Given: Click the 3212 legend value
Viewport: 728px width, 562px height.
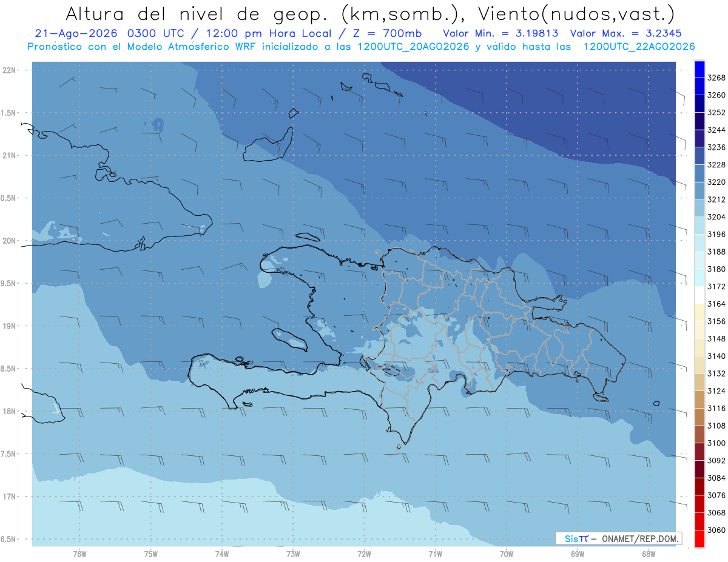Looking at the screenshot, I should click(x=716, y=199).
